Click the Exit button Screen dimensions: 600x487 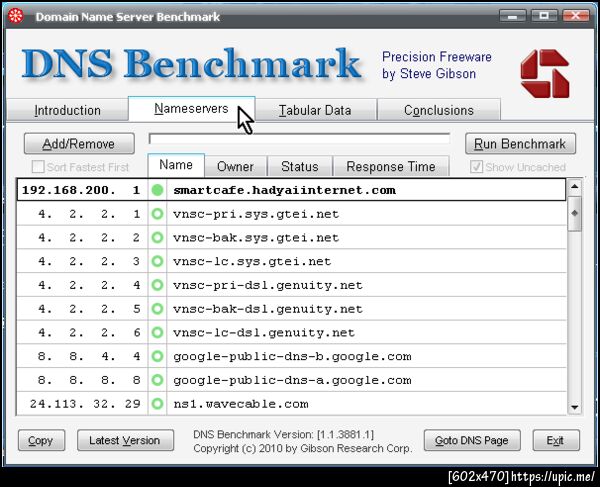pyautogui.click(x=556, y=440)
